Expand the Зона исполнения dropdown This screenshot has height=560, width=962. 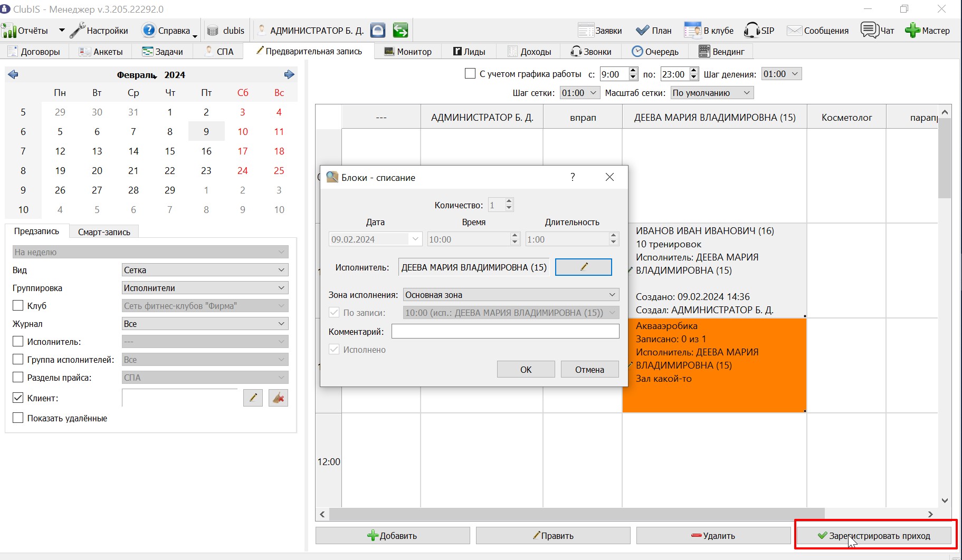pyautogui.click(x=511, y=295)
